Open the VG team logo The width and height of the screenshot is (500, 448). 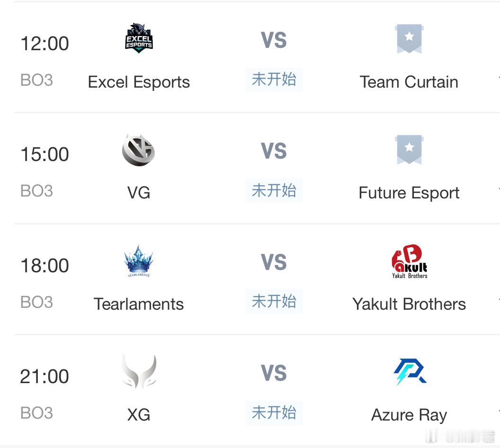click(x=139, y=150)
